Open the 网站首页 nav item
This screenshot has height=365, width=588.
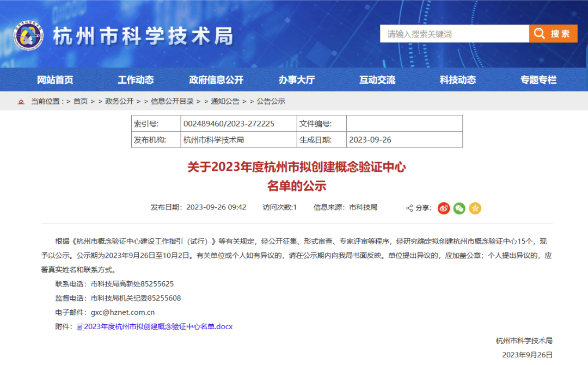pyautogui.click(x=55, y=80)
